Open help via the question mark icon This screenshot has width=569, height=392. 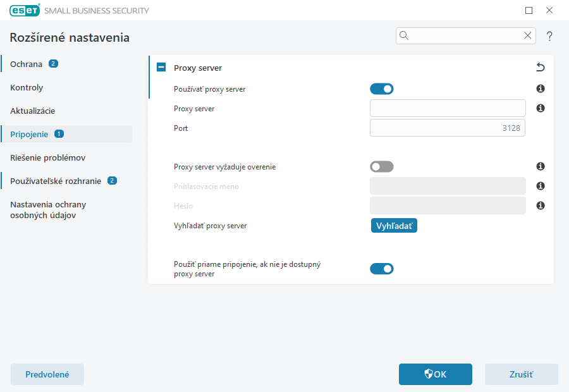tap(549, 35)
